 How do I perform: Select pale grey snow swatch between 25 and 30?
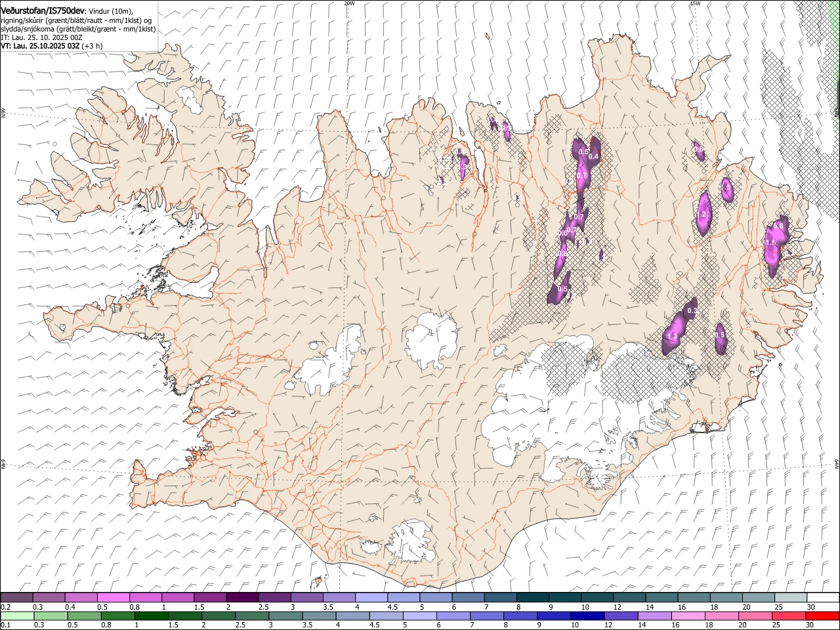coord(790,598)
